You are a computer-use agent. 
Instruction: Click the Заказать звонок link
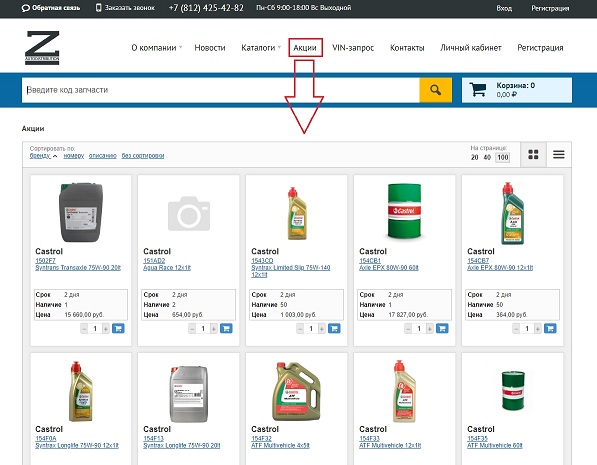[129, 8]
